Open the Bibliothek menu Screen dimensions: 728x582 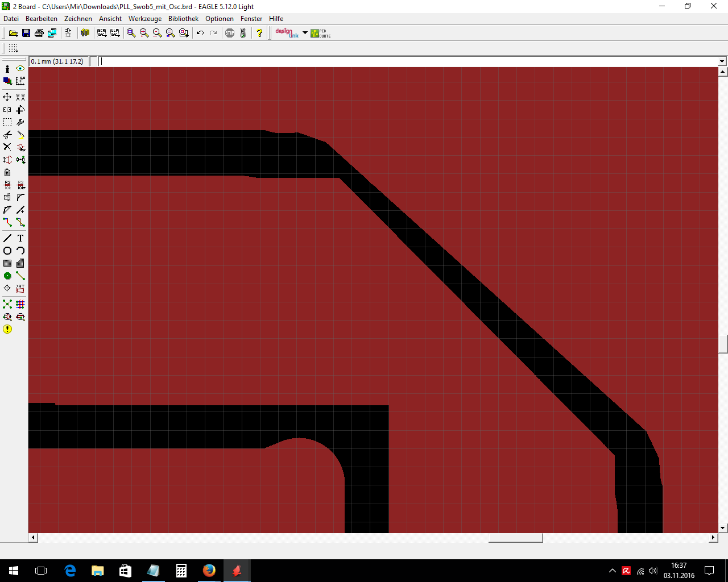click(x=183, y=19)
